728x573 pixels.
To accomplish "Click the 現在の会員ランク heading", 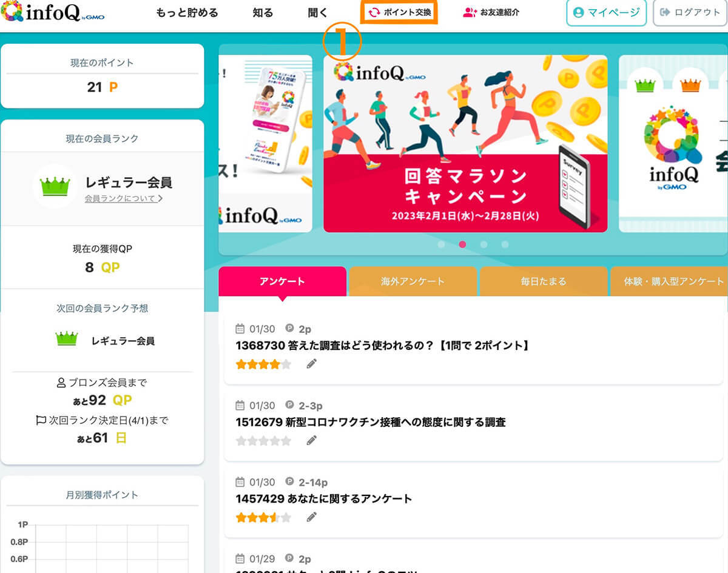I will click(x=102, y=139).
